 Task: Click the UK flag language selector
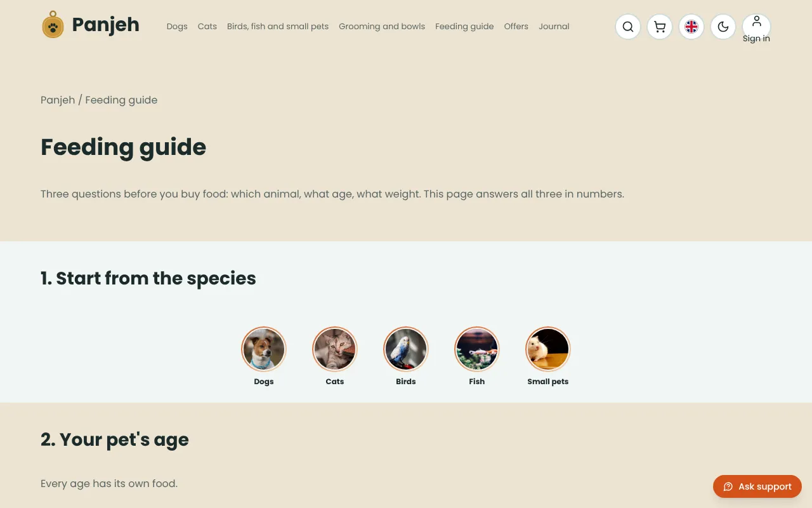click(x=691, y=27)
